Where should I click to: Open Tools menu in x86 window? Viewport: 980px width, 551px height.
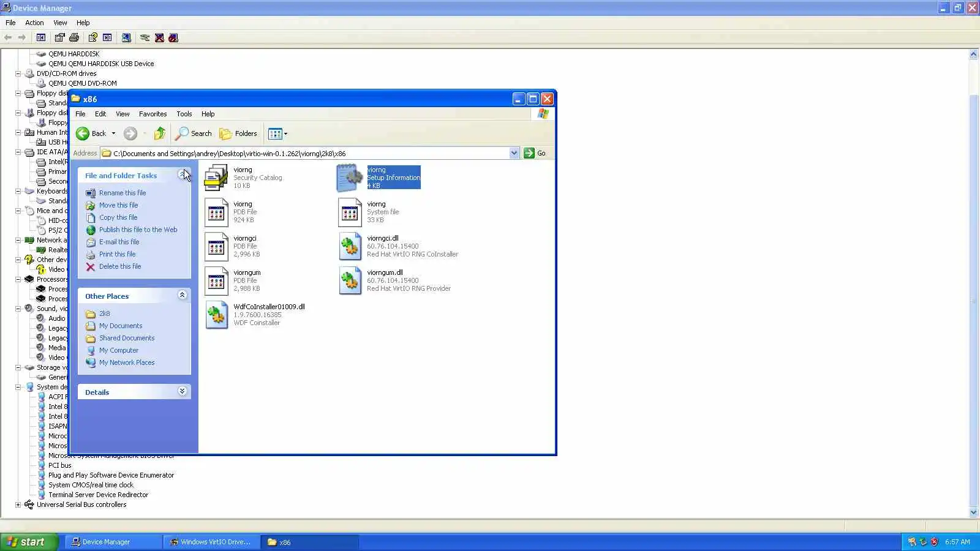click(184, 114)
